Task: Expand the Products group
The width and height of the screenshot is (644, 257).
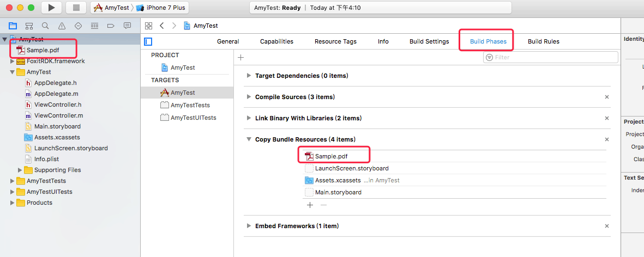Action: [12, 203]
